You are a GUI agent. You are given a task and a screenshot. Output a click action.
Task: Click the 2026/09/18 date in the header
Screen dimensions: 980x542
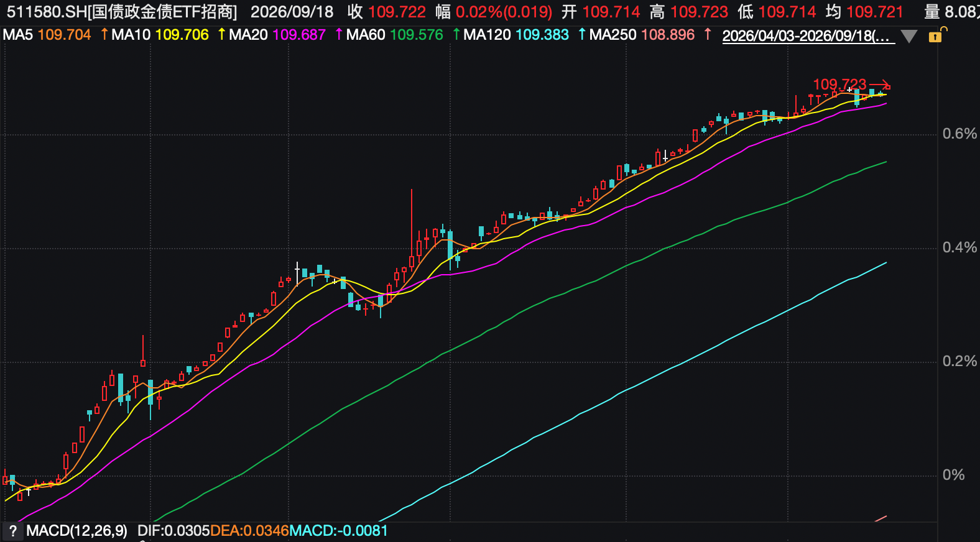(292, 12)
